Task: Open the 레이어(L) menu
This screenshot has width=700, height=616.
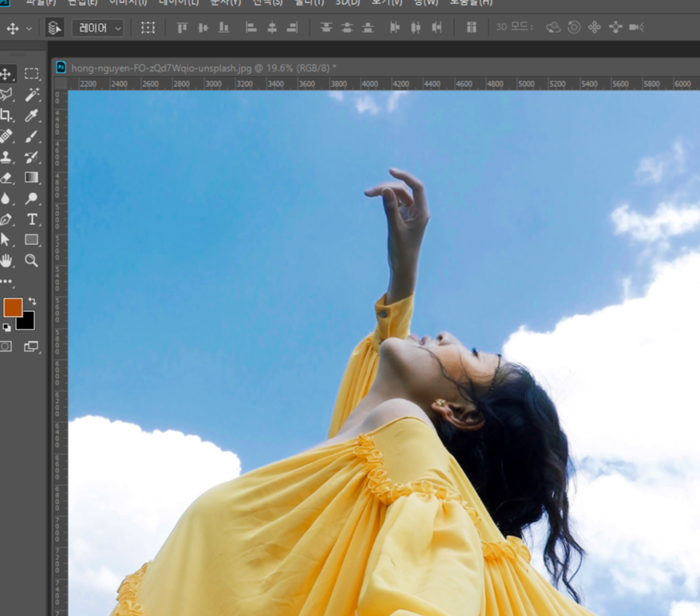Action: coord(179,2)
